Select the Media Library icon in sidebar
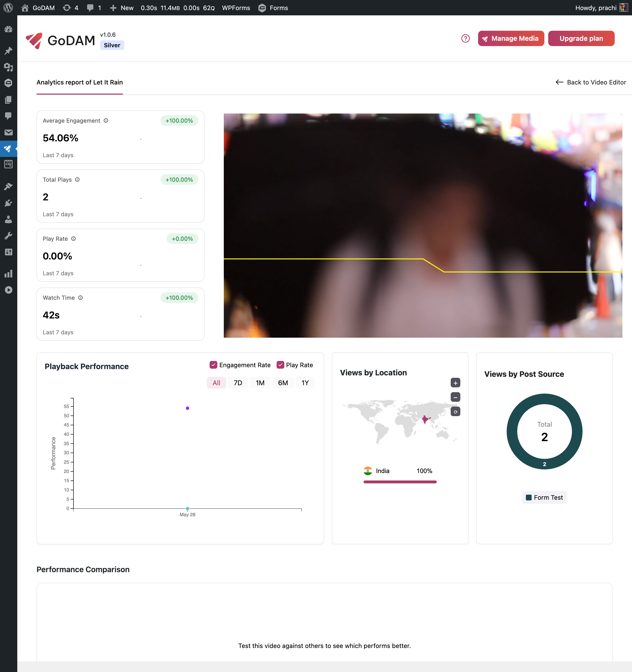 tap(8, 67)
